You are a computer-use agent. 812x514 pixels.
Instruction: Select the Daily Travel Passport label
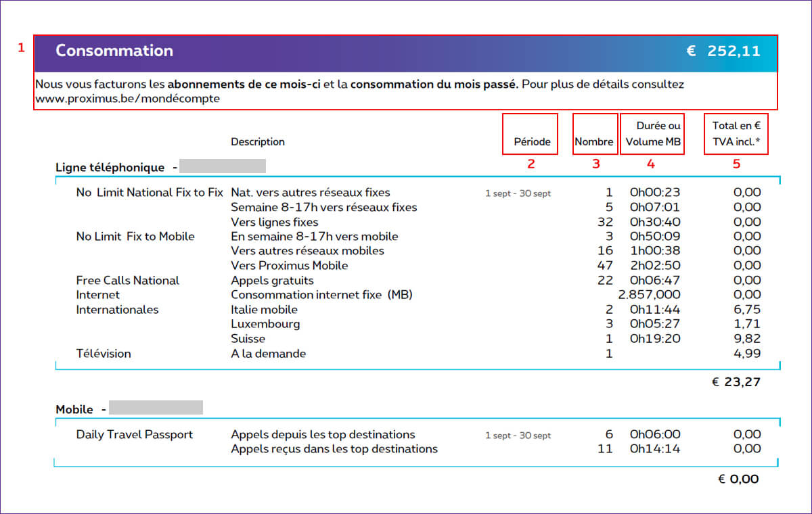point(135,434)
